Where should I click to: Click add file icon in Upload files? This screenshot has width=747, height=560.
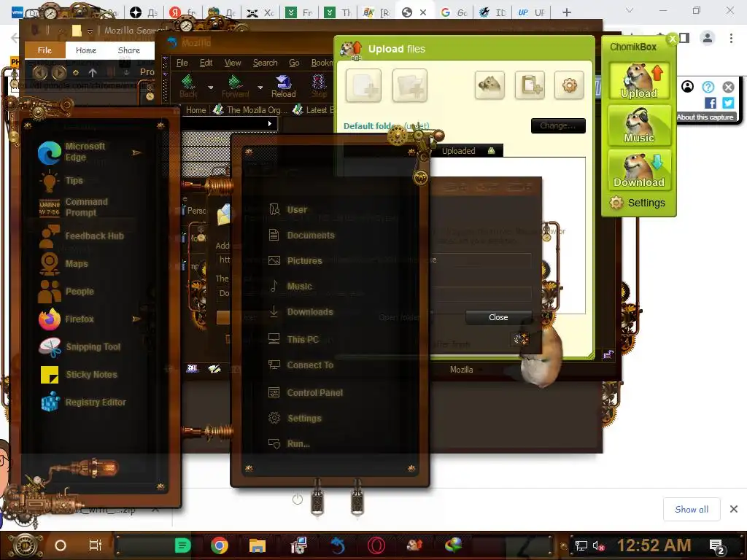363,85
